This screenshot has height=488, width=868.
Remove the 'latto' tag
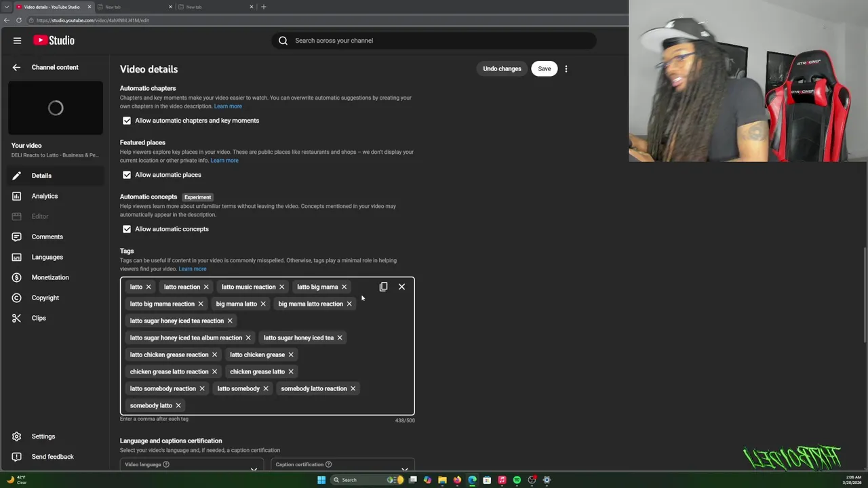(149, 287)
